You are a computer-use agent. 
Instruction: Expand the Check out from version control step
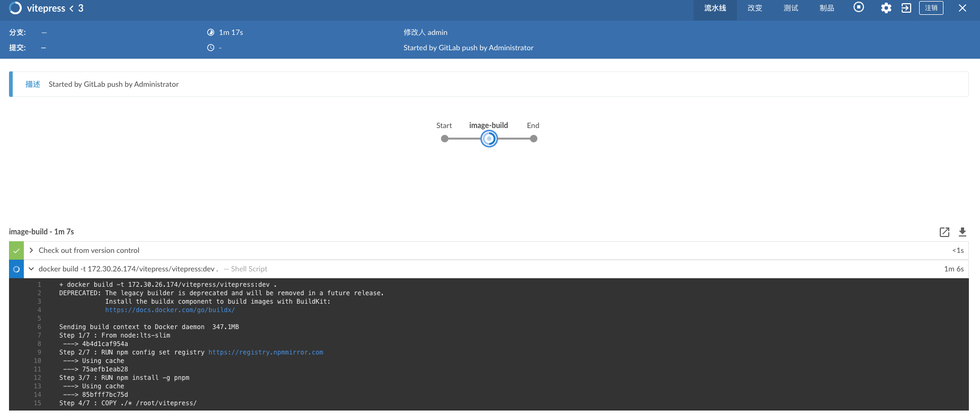pos(32,250)
